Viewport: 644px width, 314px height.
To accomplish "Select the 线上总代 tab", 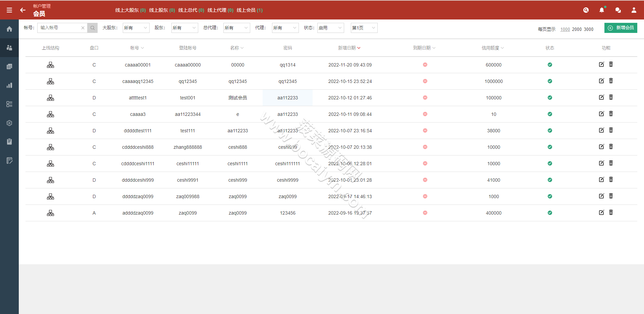I will click(x=191, y=10).
